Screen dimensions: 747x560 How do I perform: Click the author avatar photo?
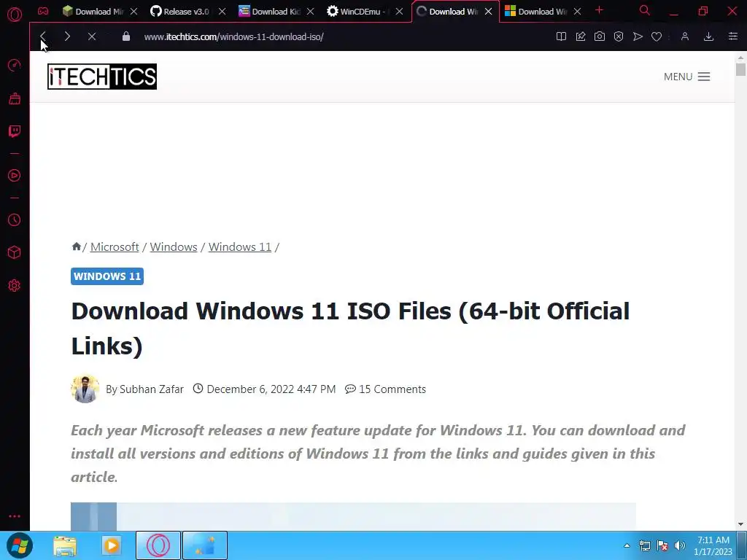[x=85, y=389]
